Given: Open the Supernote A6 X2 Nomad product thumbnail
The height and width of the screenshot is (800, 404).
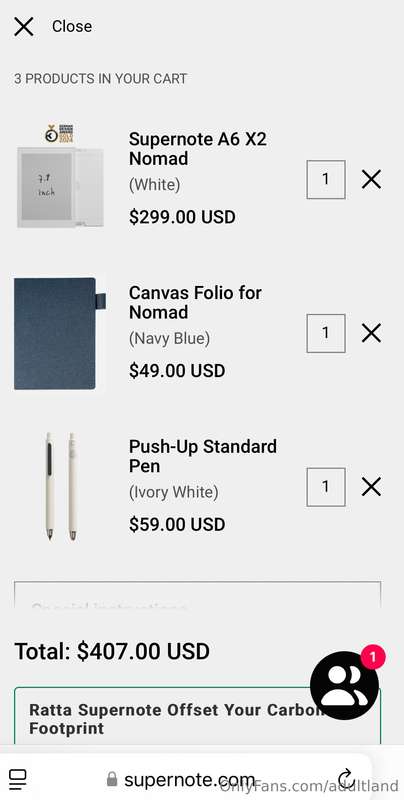Looking at the screenshot, I should pyautogui.click(x=60, y=177).
